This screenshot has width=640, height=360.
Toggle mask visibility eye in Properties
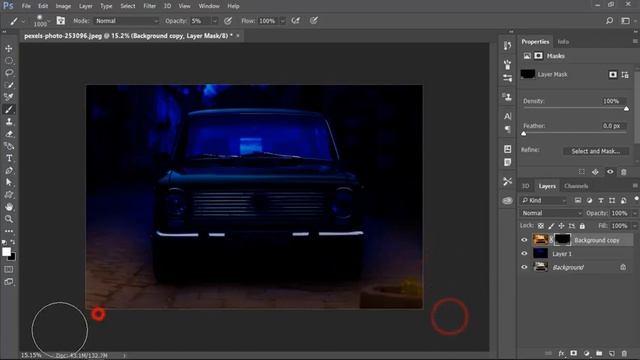610,172
